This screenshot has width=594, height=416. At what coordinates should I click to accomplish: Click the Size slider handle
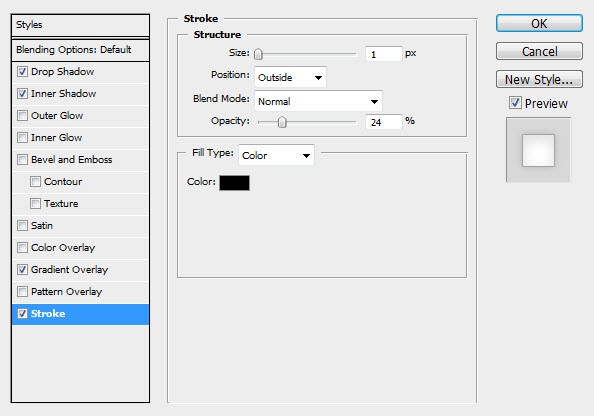tap(258, 54)
